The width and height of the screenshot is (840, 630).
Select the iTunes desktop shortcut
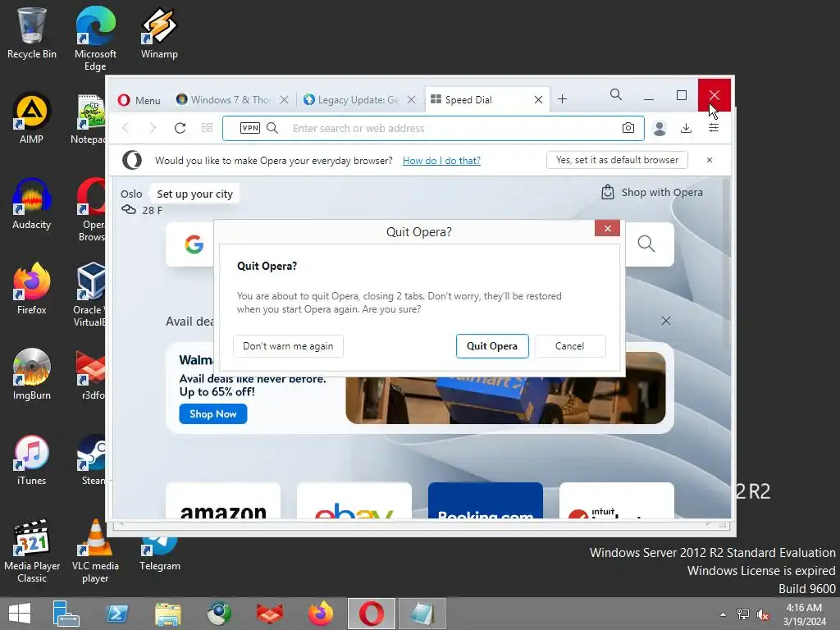click(32, 460)
